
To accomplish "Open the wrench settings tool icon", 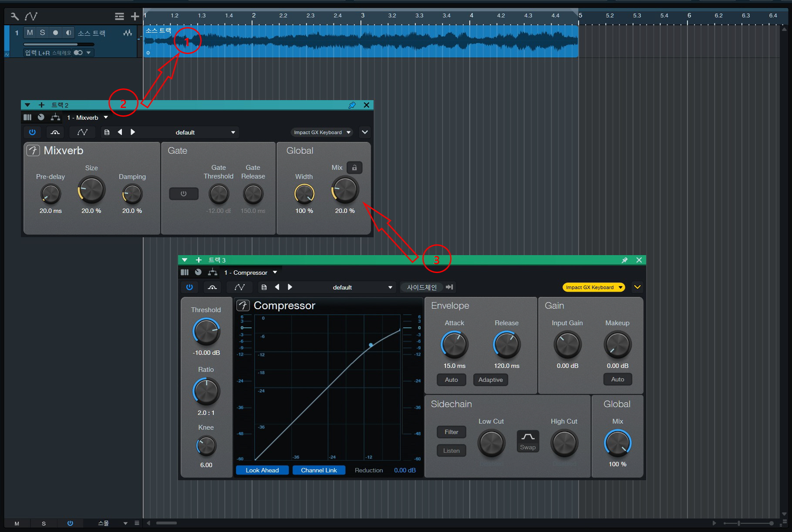I will pos(14,17).
